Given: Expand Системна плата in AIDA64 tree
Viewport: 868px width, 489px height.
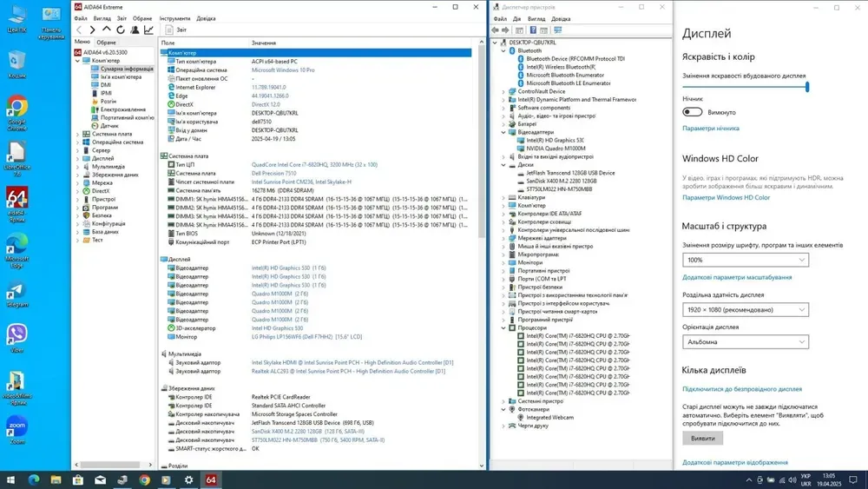Looking at the screenshot, I should click(x=78, y=134).
